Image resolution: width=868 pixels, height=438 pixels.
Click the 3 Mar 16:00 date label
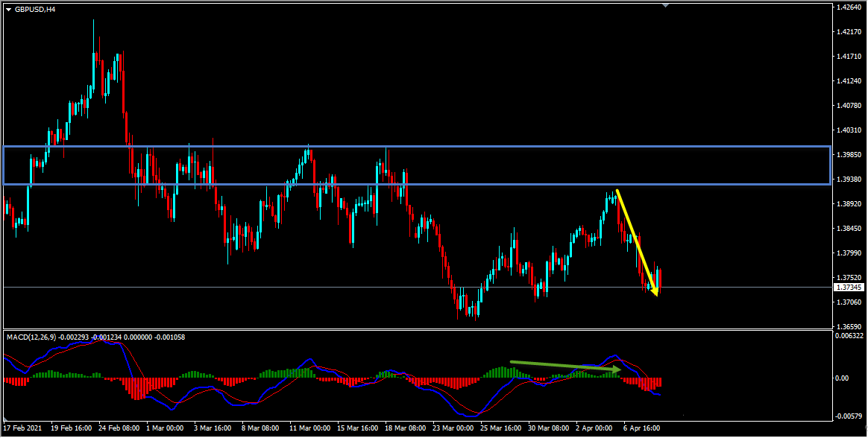213,428
